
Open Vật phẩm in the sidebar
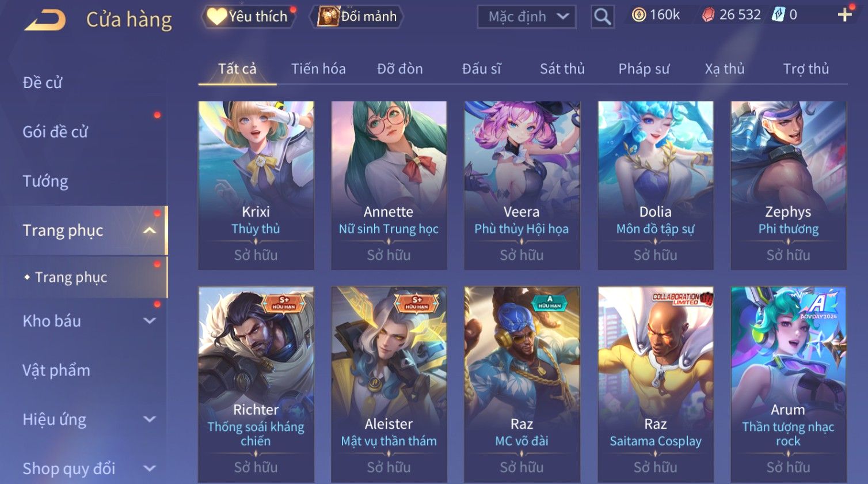point(56,370)
